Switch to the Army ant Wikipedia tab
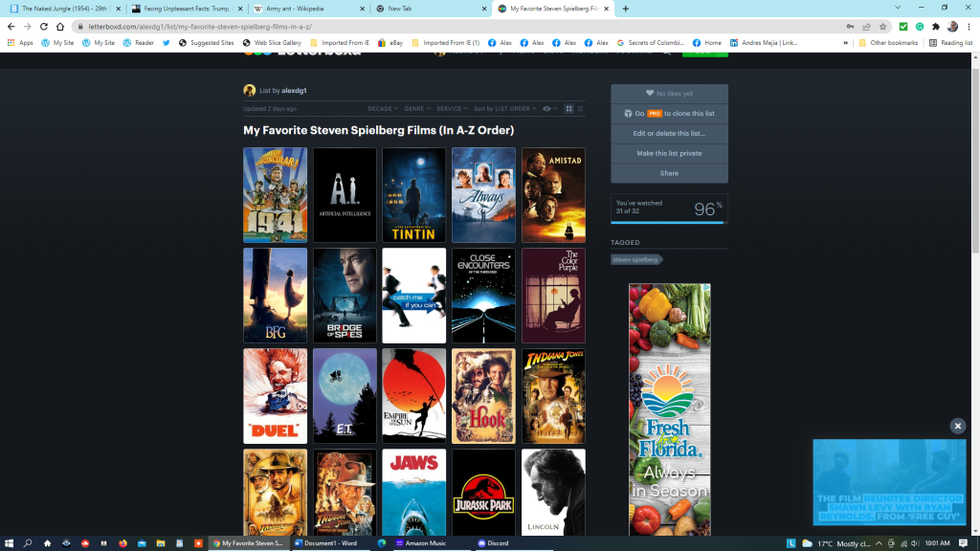The height and width of the screenshot is (551, 980). tap(306, 9)
